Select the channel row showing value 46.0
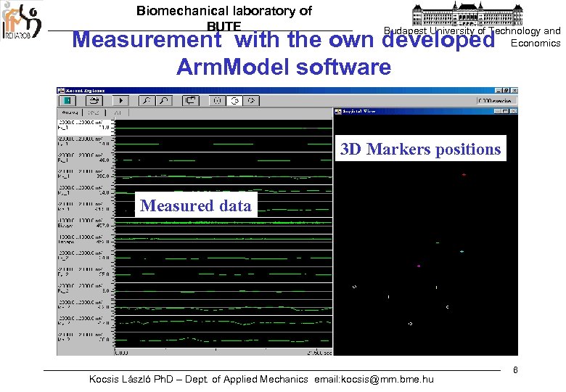Image resolution: width=566 pixels, height=392 pixels. (84, 160)
